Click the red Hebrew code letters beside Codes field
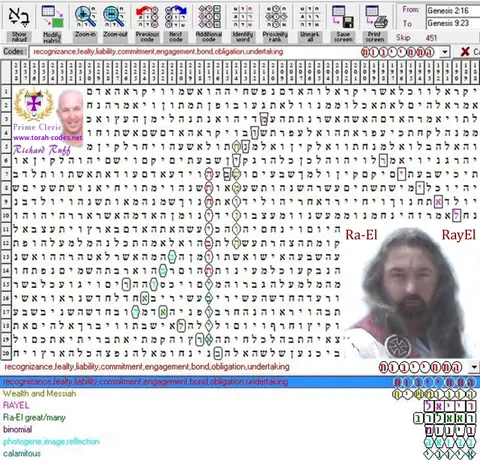This screenshot has width=480, height=460. [398, 52]
